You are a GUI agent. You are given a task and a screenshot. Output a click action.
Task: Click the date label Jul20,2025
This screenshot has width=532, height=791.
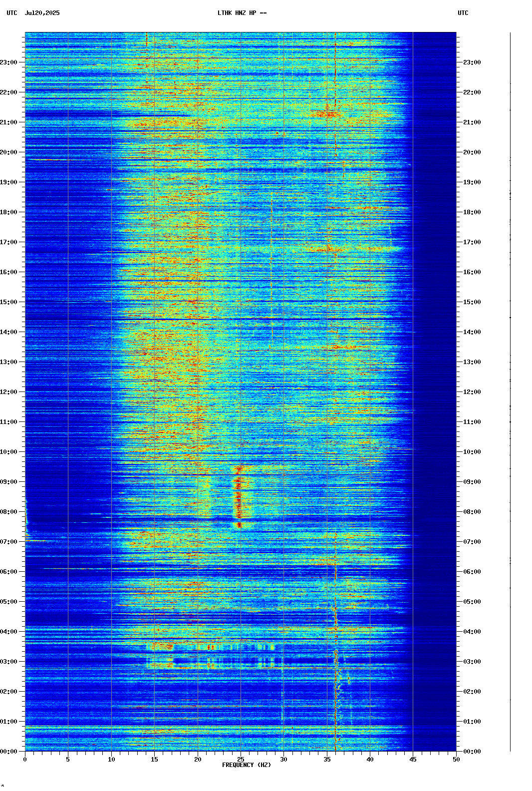(x=42, y=13)
